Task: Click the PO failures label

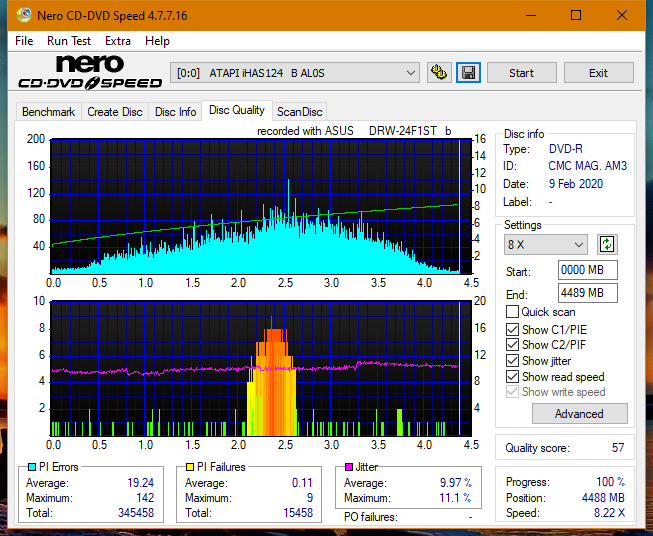Action: tap(371, 517)
